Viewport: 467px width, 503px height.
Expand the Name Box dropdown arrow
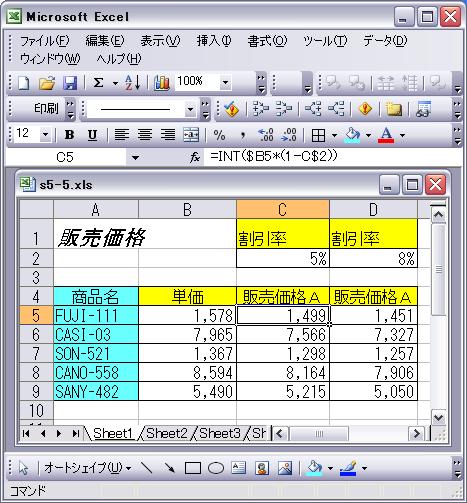pos(135,157)
